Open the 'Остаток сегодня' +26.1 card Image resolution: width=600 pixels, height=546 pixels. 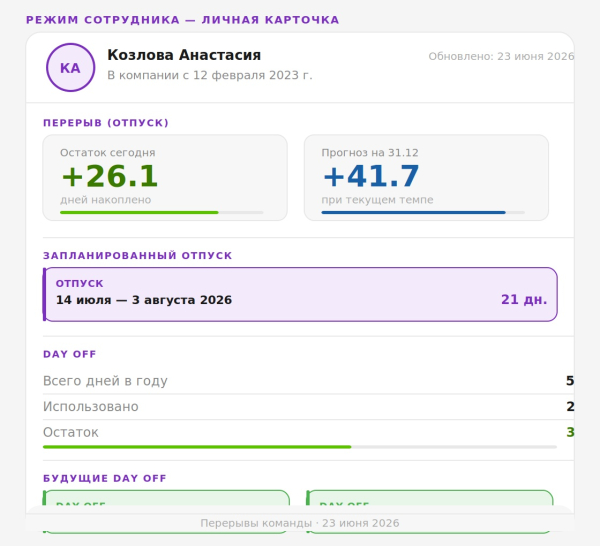165,178
